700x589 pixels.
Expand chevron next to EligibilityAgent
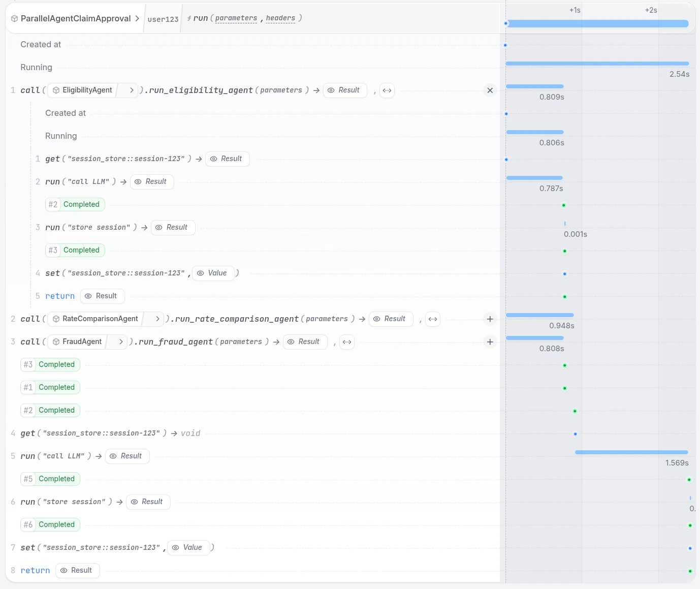point(132,90)
